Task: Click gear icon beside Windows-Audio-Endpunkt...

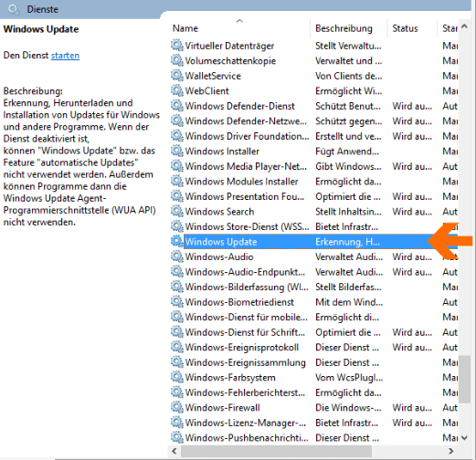Action: (176, 271)
